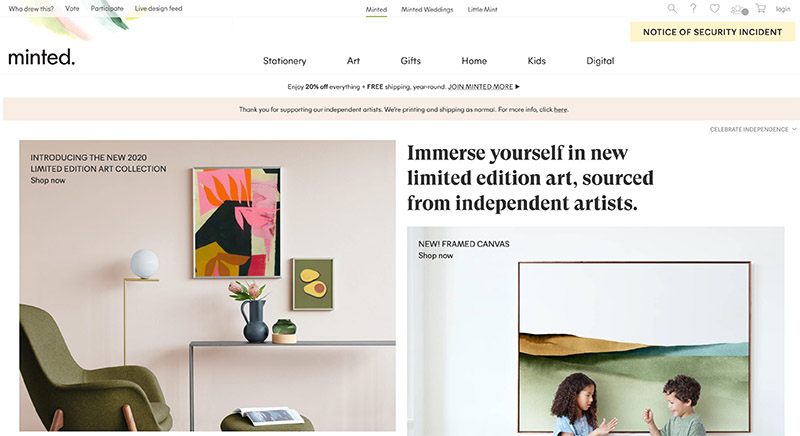Open the search magnifier icon
The height and width of the screenshot is (436, 800).
click(x=672, y=9)
